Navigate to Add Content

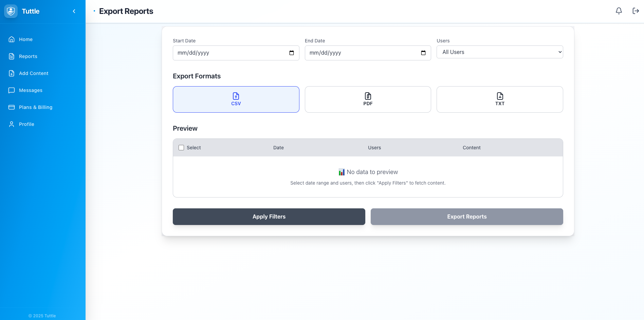[34, 73]
